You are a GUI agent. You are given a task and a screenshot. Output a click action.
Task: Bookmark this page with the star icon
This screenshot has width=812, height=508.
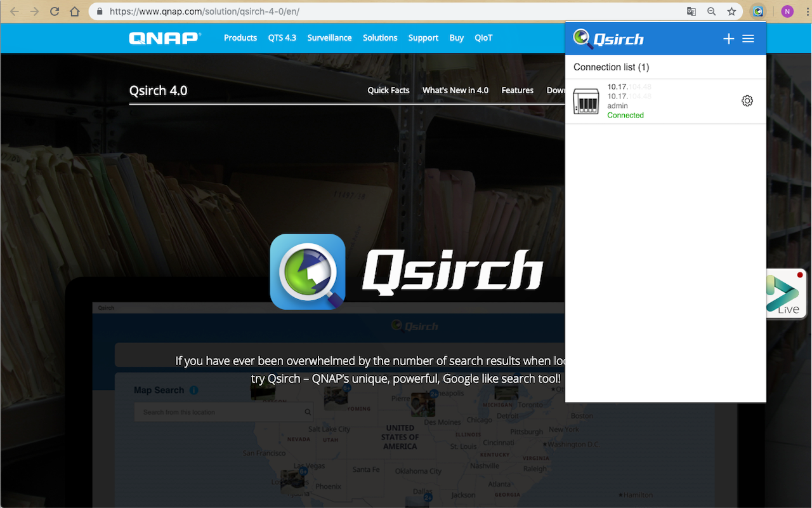(731, 11)
